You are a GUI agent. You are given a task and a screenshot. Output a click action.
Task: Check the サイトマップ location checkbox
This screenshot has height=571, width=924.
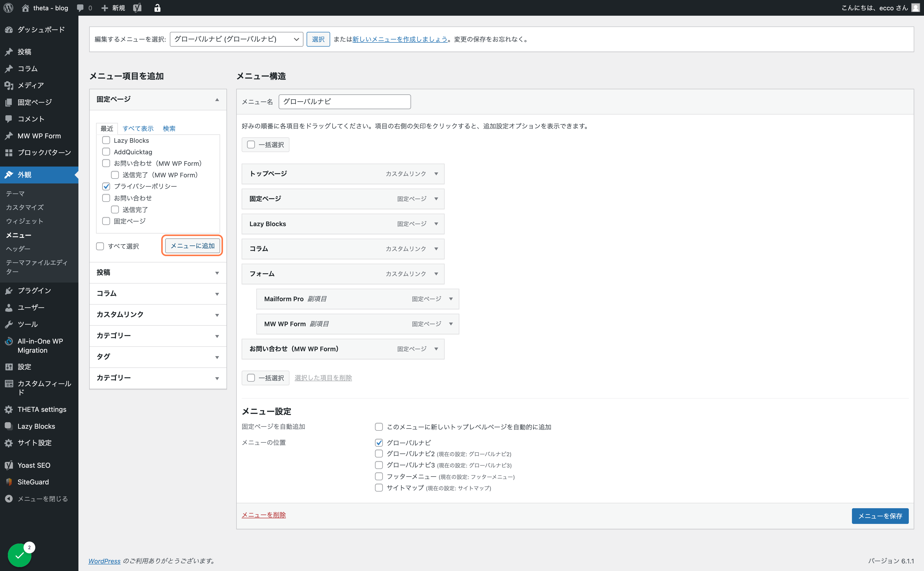pyautogui.click(x=379, y=488)
